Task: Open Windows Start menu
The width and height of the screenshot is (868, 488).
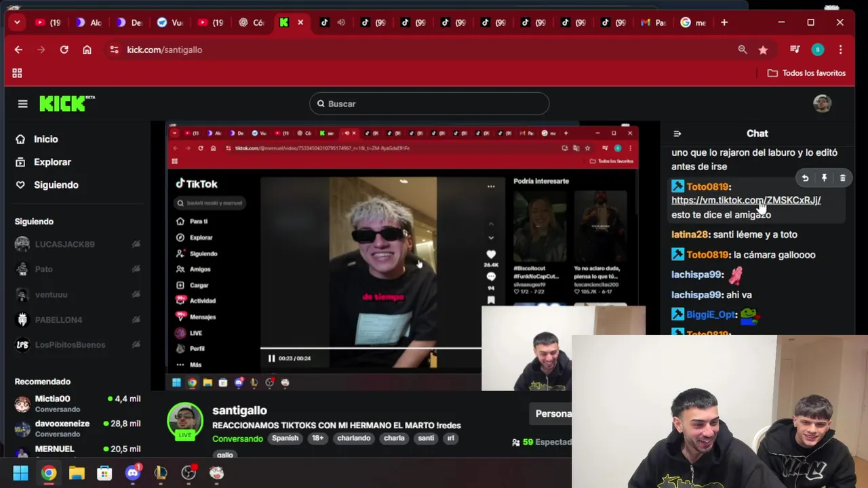Action: coord(20,473)
